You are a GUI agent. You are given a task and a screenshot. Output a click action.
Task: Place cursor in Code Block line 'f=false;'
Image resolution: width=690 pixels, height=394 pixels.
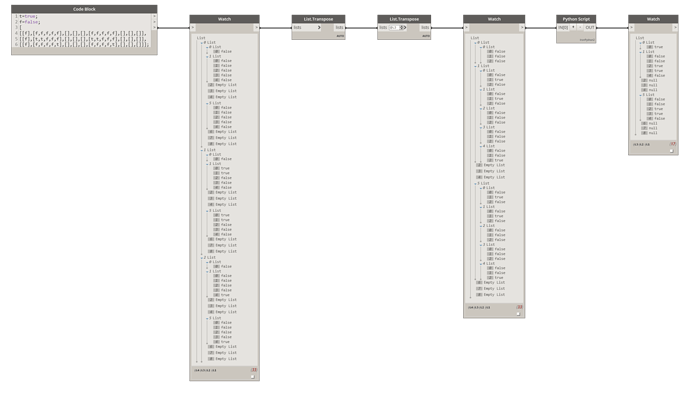(x=29, y=22)
